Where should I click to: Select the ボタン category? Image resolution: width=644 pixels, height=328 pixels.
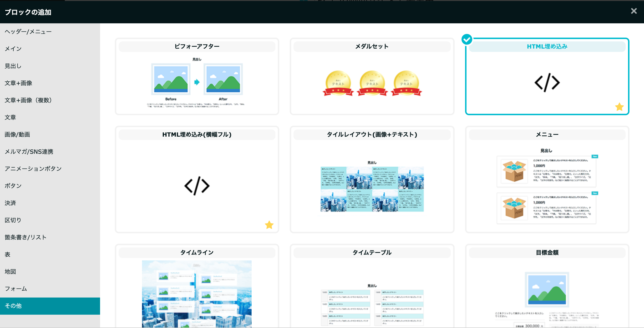50,186
